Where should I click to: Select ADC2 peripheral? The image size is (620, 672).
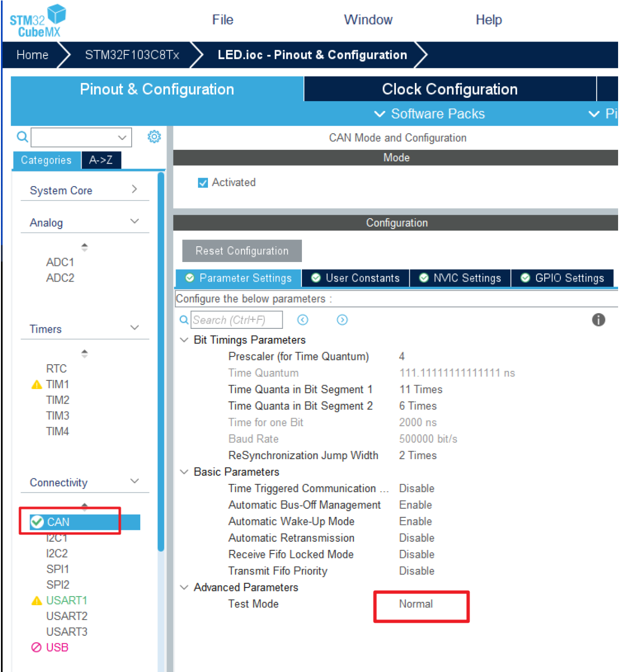pyautogui.click(x=60, y=278)
